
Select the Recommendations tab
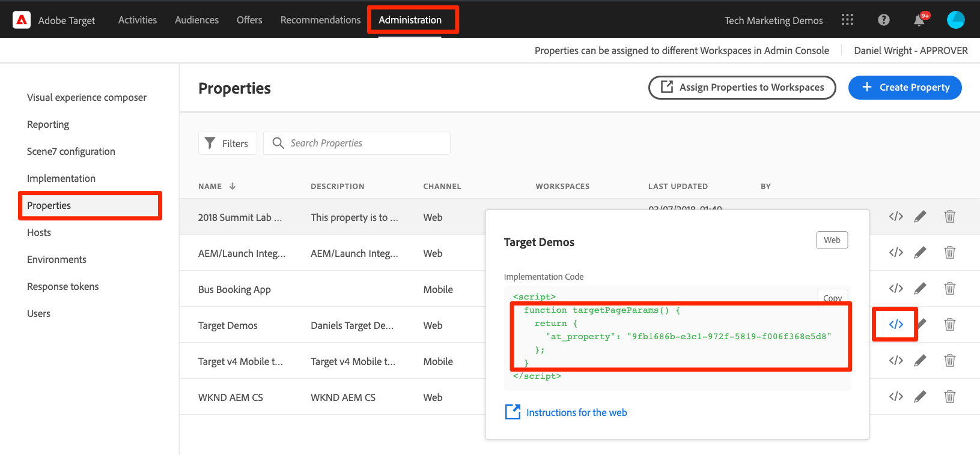tap(320, 20)
